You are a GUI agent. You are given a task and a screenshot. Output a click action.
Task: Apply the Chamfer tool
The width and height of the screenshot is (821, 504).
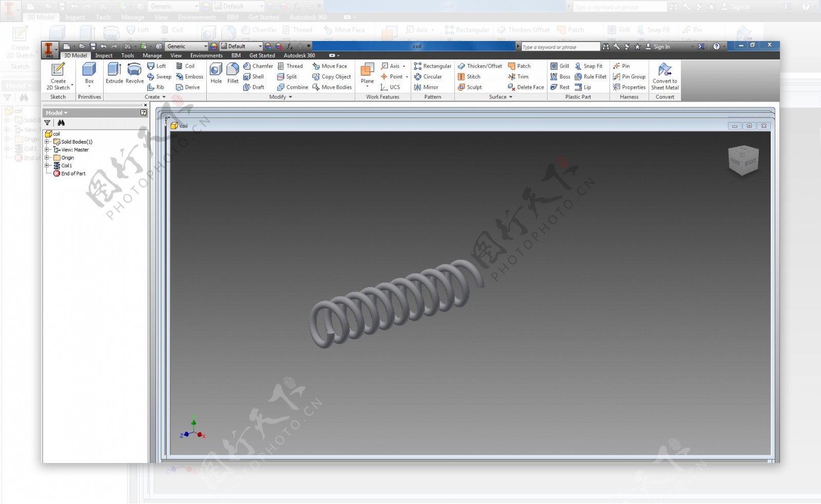click(258, 66)
